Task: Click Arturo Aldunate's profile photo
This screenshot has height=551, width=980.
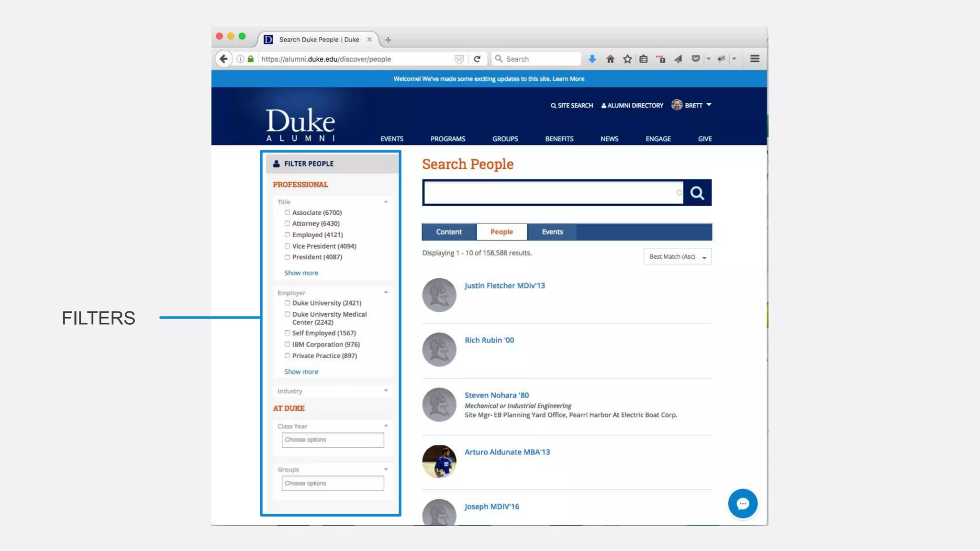Action: 439,461
